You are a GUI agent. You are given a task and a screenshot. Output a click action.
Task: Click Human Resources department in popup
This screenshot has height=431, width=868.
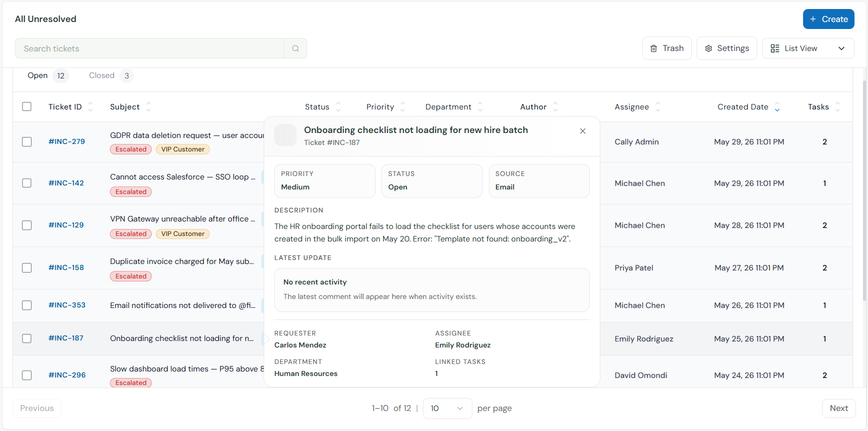click(x=306, y=373)
